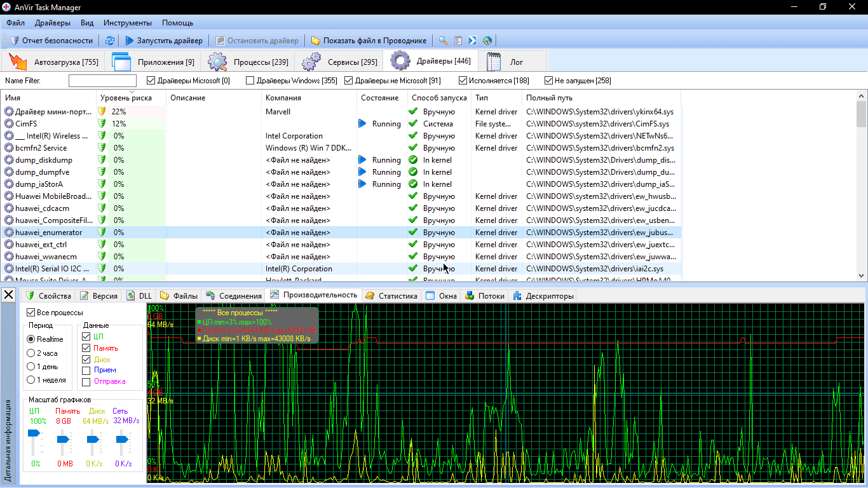Click the document properties icon in toolbar

tap(458, 41)
